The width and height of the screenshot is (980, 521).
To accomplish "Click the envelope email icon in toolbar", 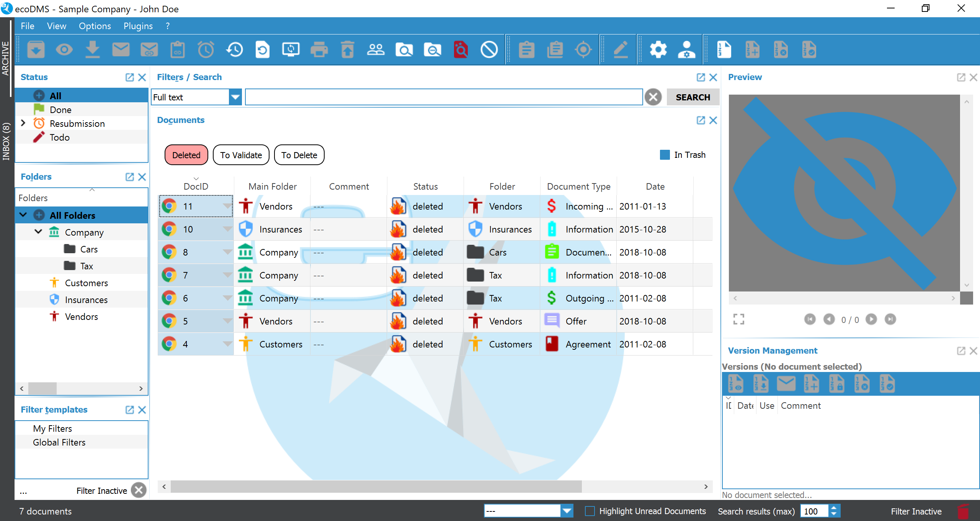I will pyautogui.click(x=121, y=50).
